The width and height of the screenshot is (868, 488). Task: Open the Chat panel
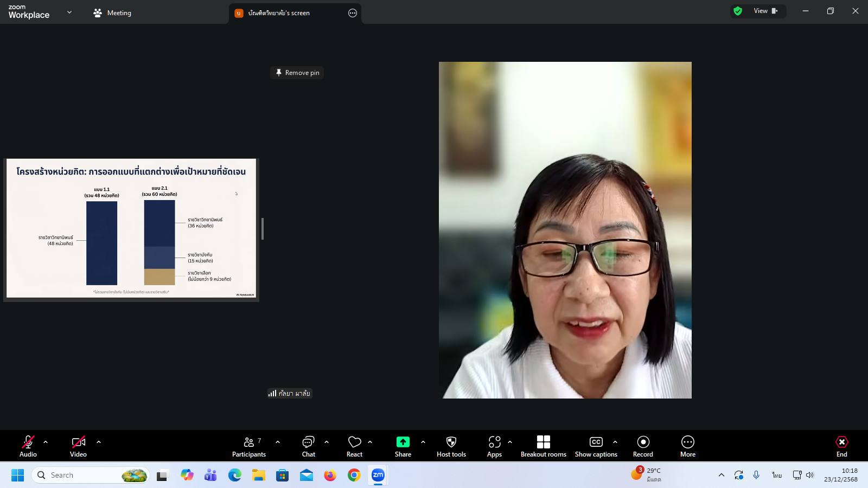(308, 446)
